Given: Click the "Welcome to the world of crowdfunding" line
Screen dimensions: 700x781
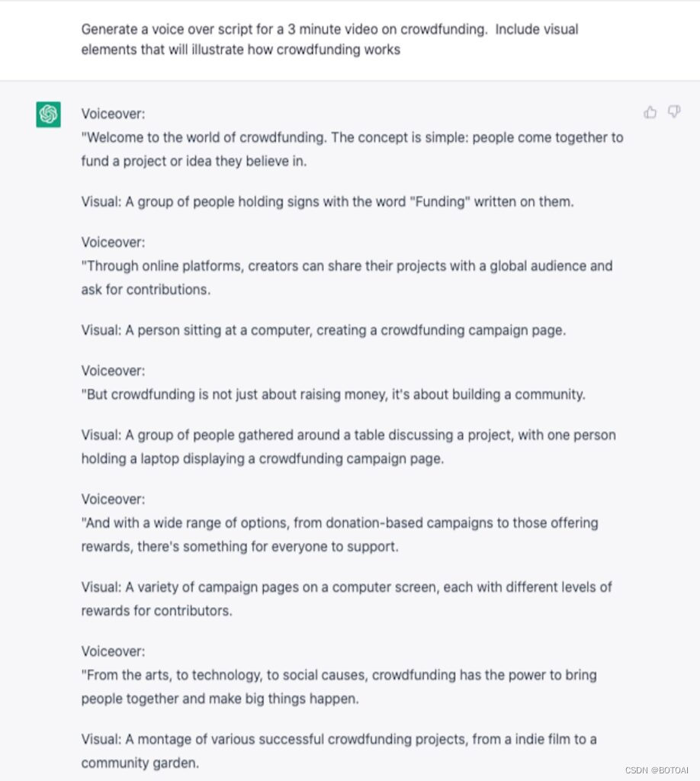Looking at the screenshot, I should tap(352, 149).
